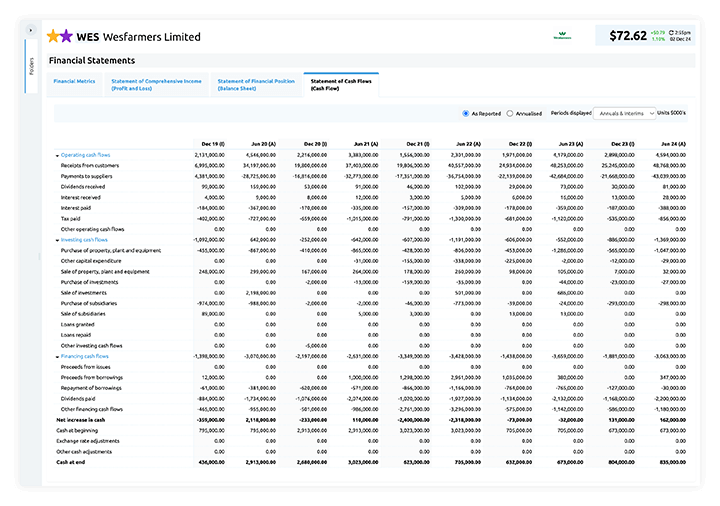Collapse the Investing cash flows section
The width and height of the screenshot is (720, 506).
click(x=57, y=240)
